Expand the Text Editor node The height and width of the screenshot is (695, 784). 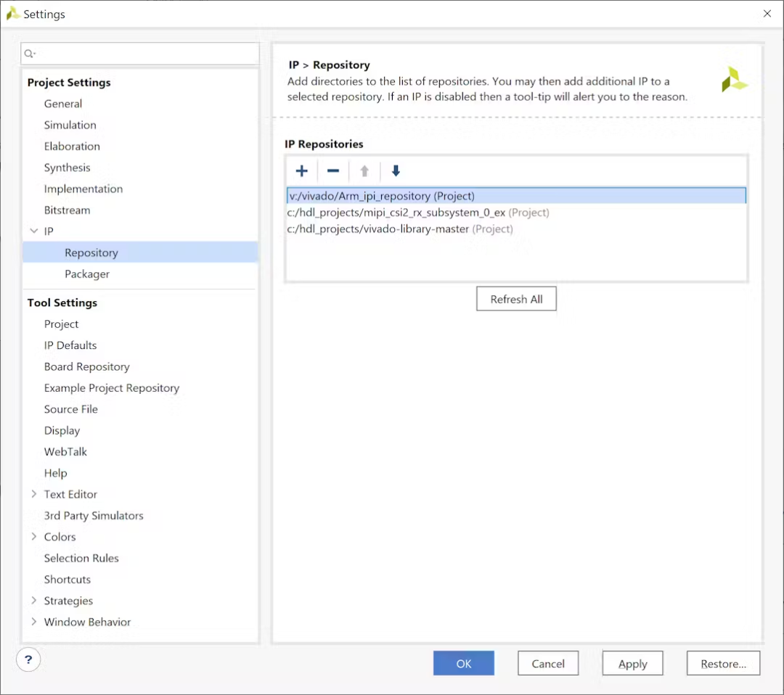click(34, 494)
